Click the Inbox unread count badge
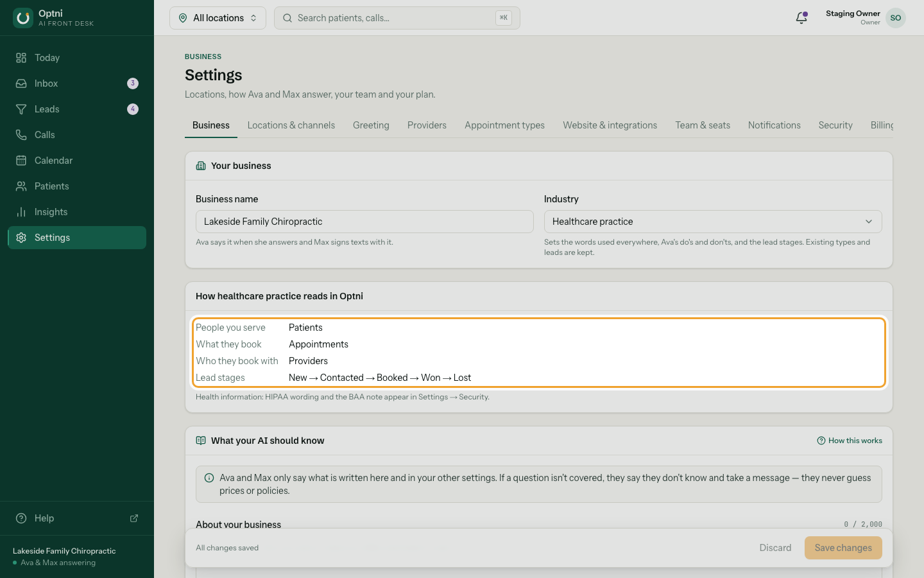 coord(133,83)
